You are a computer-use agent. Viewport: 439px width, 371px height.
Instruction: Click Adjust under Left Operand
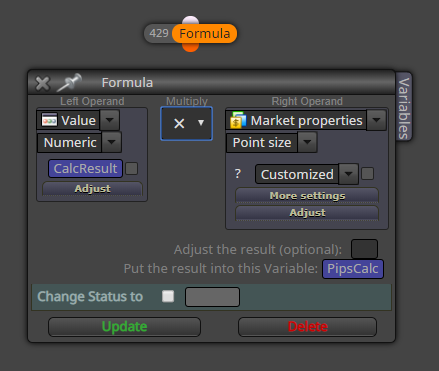(92, 188)
